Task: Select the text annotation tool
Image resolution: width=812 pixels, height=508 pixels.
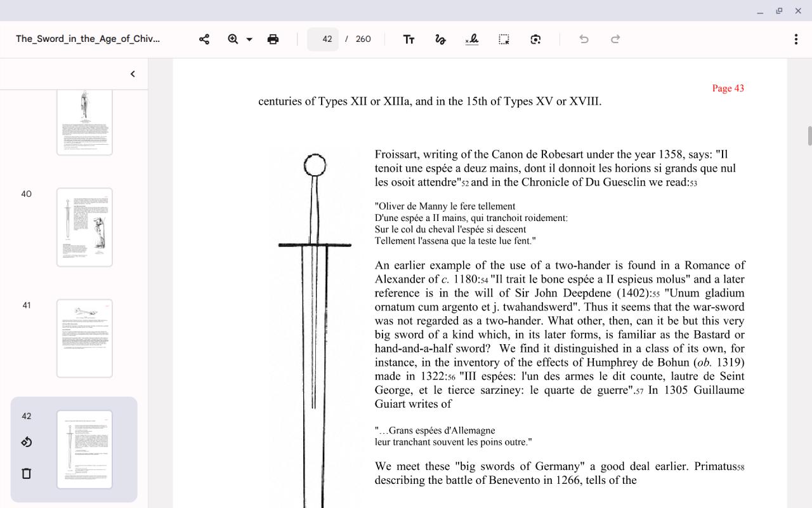Action: [409, 39]
